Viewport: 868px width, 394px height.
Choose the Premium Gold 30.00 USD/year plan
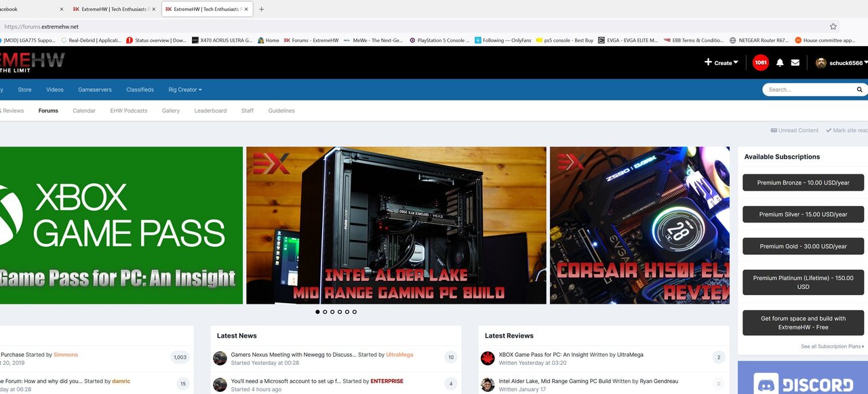[x=803, y=246]
